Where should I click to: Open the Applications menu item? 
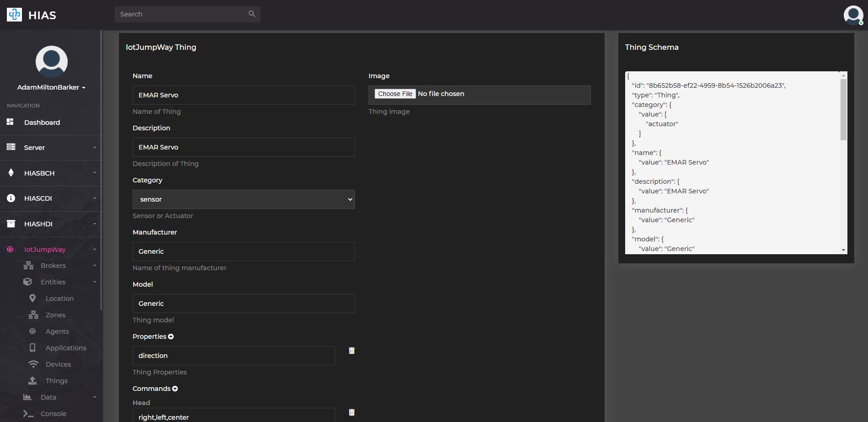[66, 348]
